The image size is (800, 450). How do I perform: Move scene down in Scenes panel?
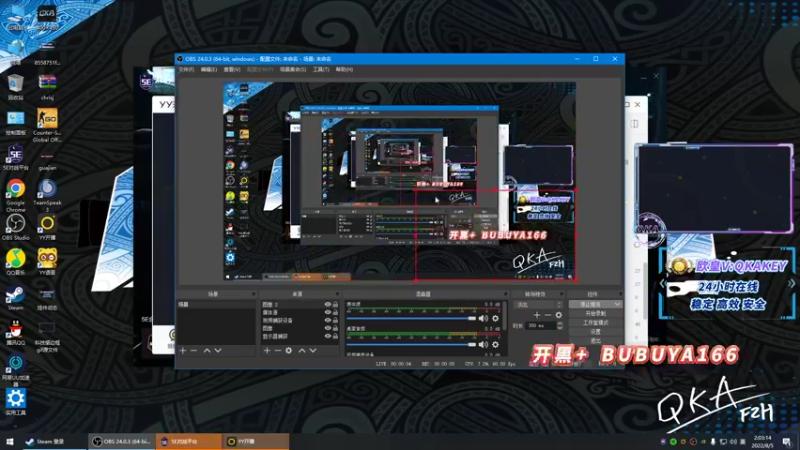pos(218,351)
